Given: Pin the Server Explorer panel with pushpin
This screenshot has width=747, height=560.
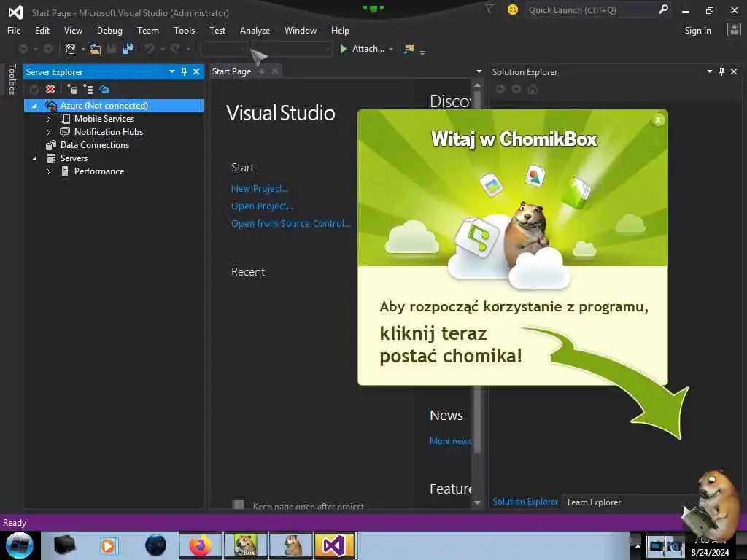Looking at the screenshot, I should pyautogui.click(x=185, y=71).
